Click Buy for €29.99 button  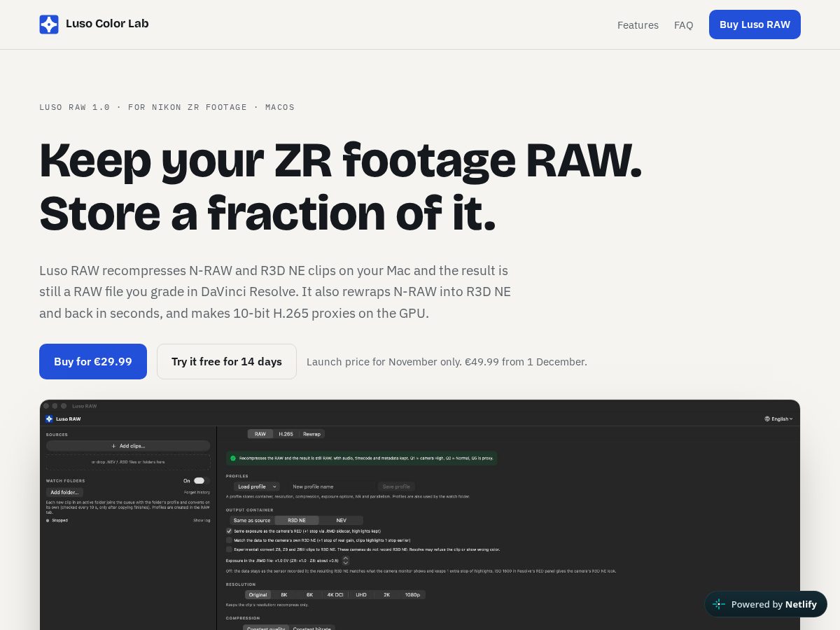(x=93, y=361)
